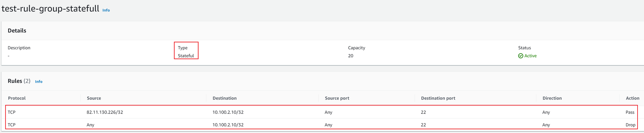Sort by the Source column header
This screenshot has width=644, height=133.
[94, 98]
